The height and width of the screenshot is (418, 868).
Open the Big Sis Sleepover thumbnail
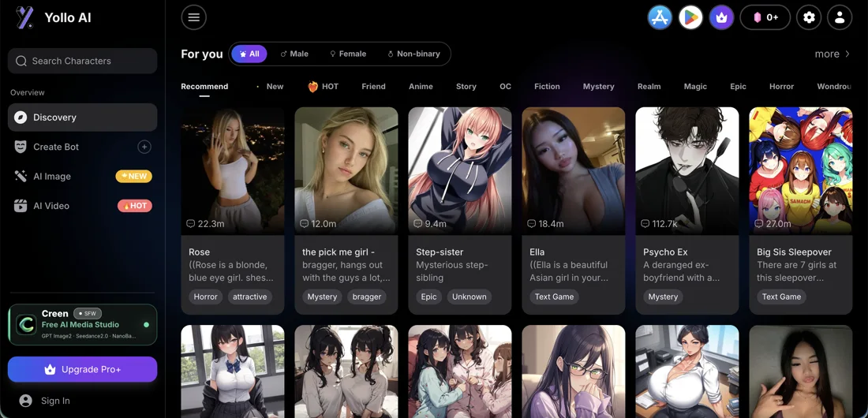coord(800,170)
